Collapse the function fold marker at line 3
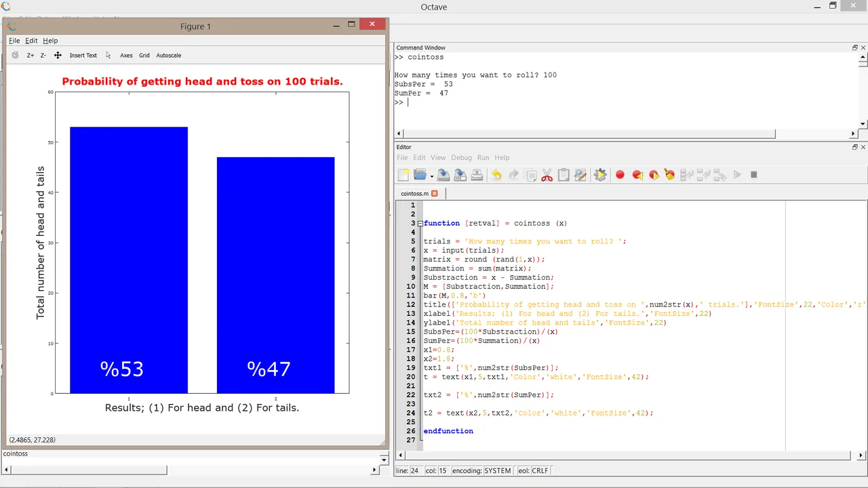Screen dimensions: 868x488 [420, 223]
